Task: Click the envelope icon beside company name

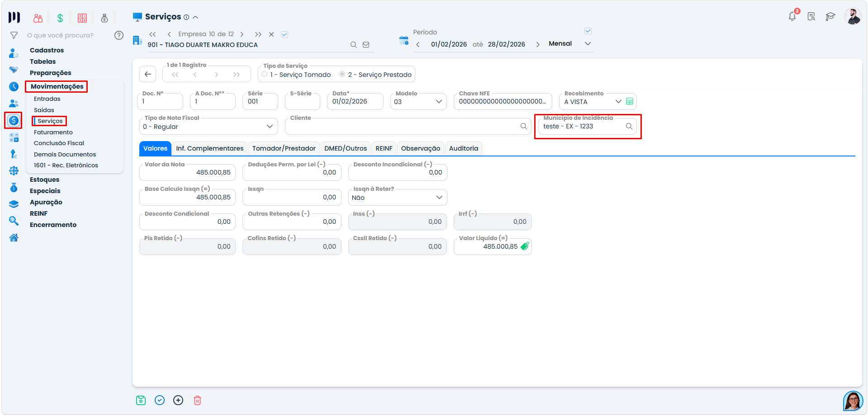Action: 366,45
